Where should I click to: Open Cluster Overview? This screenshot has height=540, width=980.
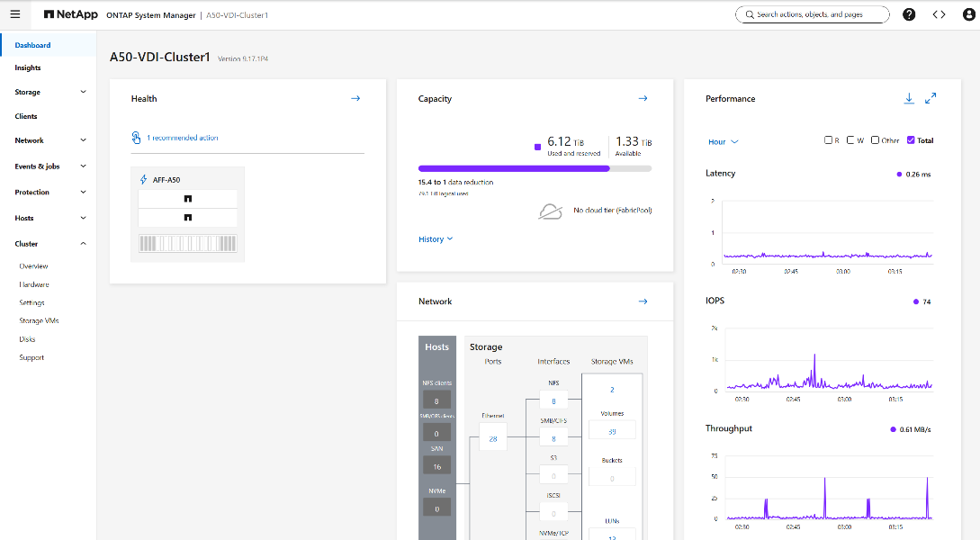34,266
